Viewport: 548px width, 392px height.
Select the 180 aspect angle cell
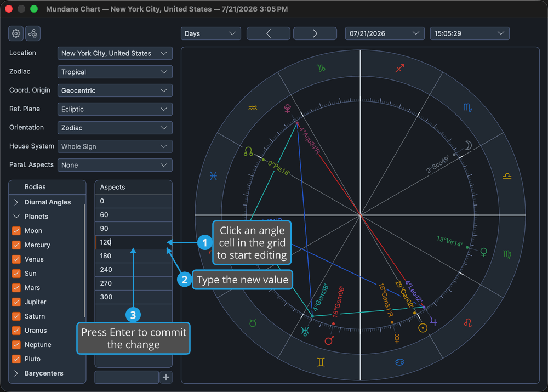point(134,256)
